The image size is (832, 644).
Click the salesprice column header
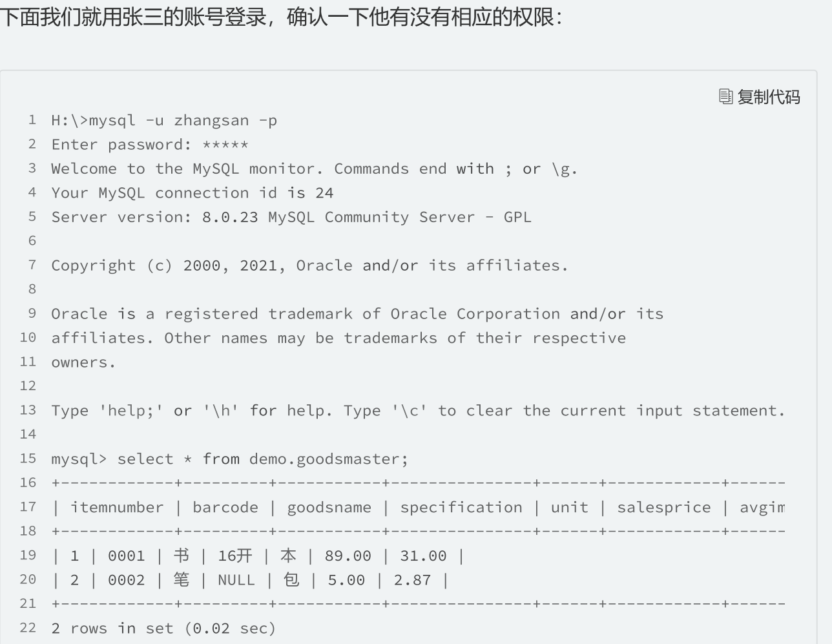pyautogui.click(x=664, y=508)
